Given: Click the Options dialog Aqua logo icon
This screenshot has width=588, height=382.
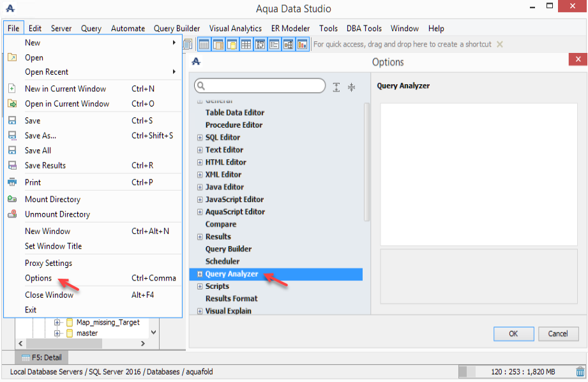Looking at the screenshot, I should 196,61.
